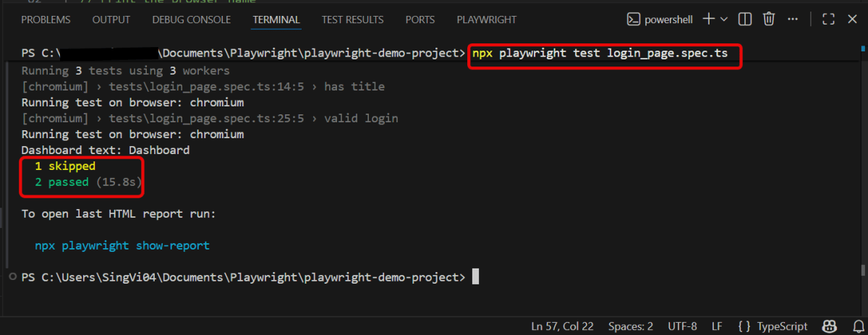Open the terminal launch profile dropdown arrow
This screenshot has height=335, width=868.
[723, 20]
